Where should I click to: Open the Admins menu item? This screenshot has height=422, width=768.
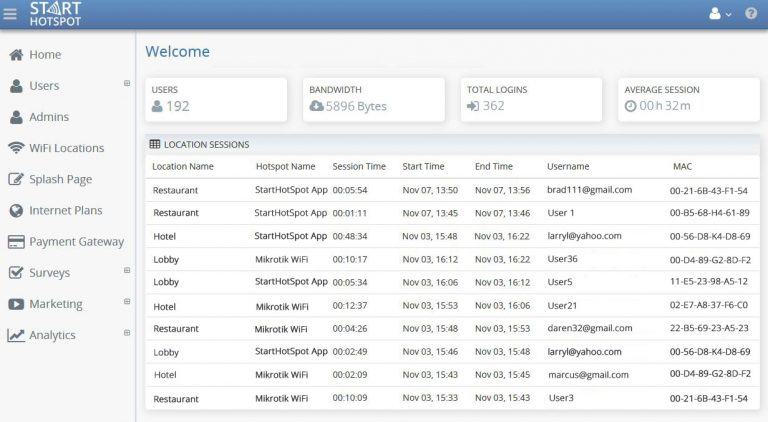point(48,117)
